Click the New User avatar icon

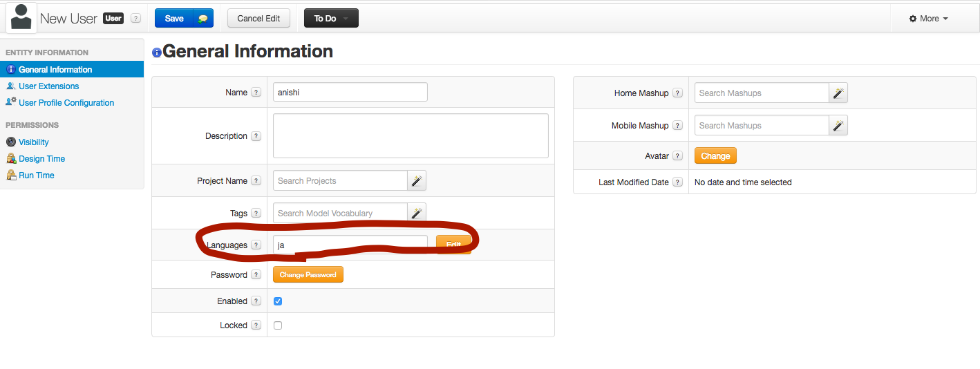pyautogui.click(x=21, y=17)
